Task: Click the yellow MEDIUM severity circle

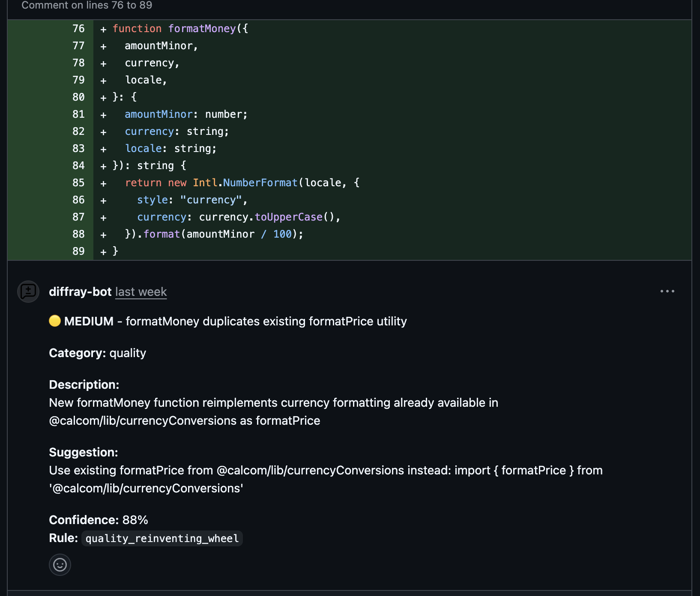Action: coord(55,321)
